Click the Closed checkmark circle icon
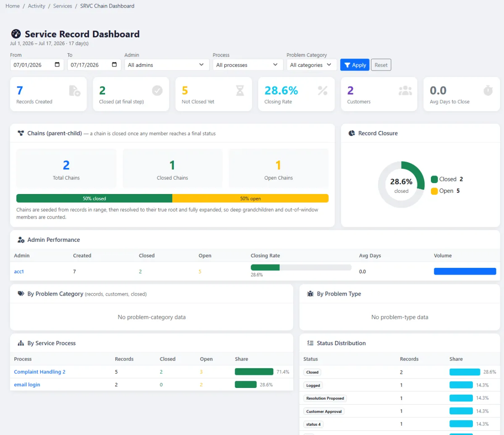This screenshot has height=435, width=504. click(x=157, y=90)
